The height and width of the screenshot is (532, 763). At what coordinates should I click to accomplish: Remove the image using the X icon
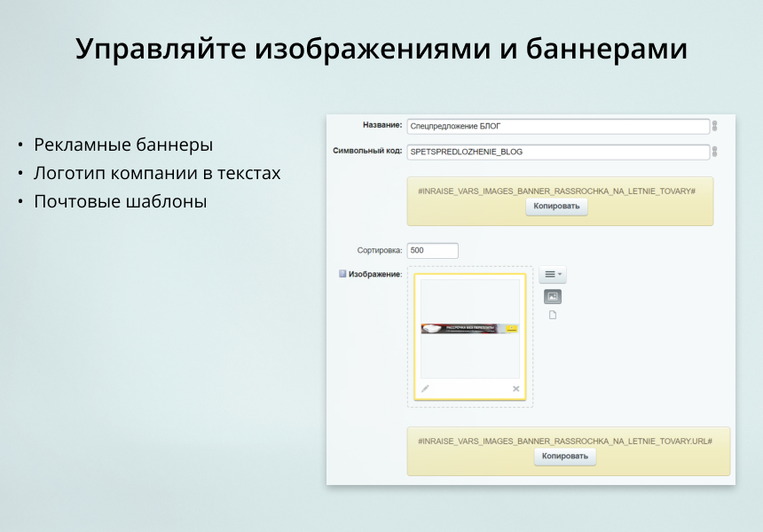point(515,388)
